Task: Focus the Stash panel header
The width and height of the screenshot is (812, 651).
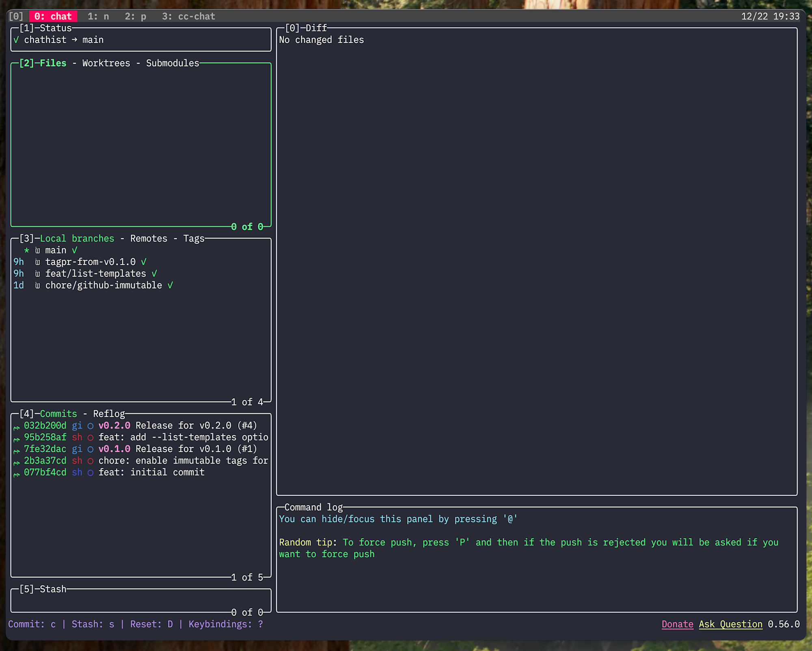Action: 53,589
